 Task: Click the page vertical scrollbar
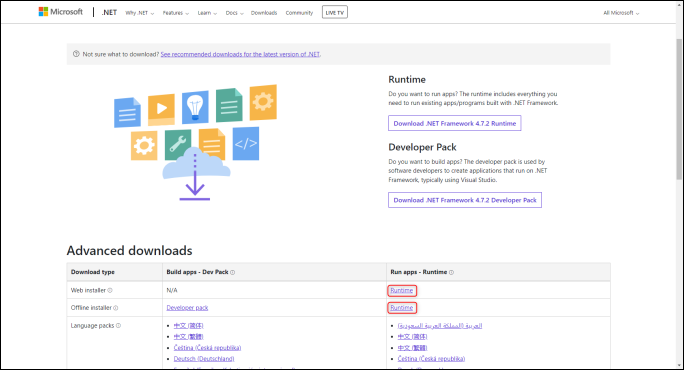coord(679,109)
